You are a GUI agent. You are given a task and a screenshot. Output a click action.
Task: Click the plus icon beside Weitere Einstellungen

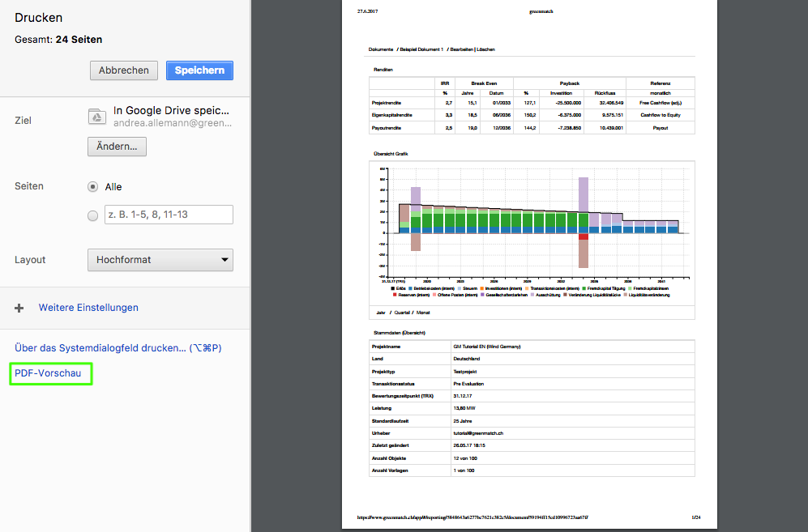click(19, 308)
